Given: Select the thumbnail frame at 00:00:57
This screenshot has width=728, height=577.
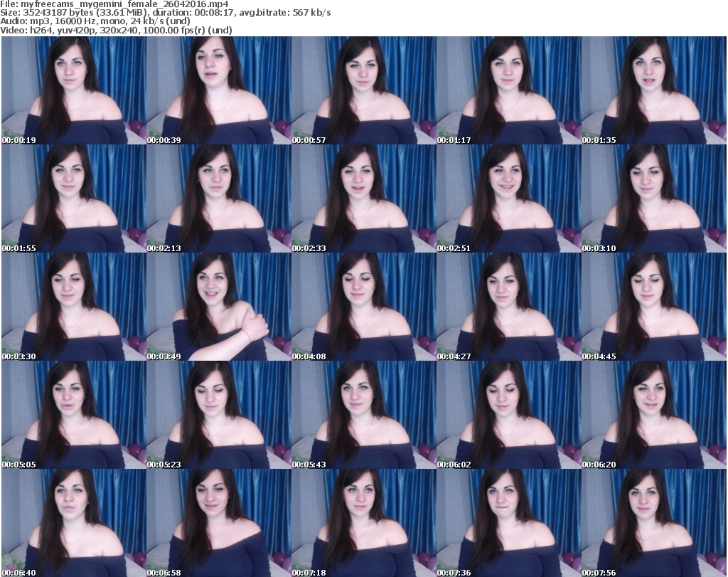Looking at the screenshot, I should 363,90.
